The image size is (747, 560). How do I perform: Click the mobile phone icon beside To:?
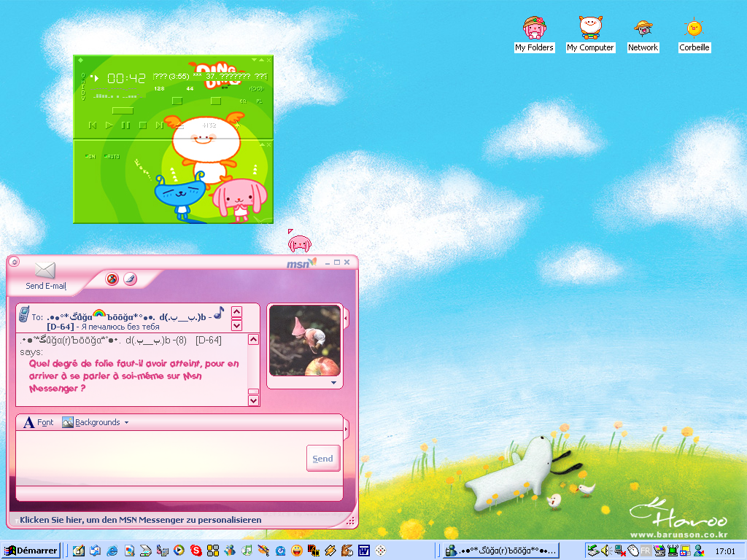(x=24, y=314)
